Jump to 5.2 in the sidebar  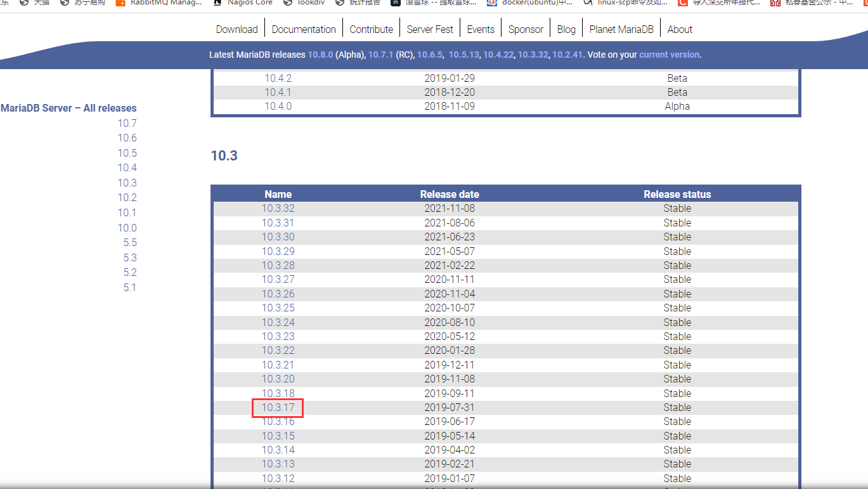(130, 272)
